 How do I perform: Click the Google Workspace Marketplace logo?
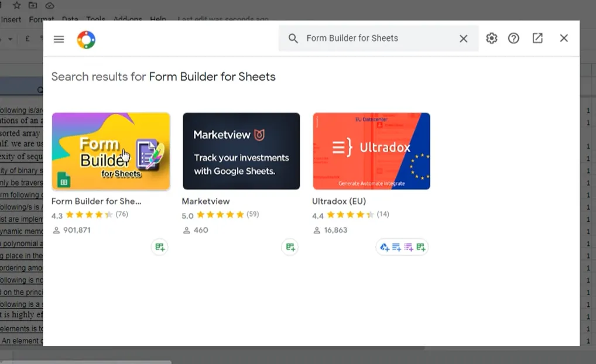click(x=86, y=39)
